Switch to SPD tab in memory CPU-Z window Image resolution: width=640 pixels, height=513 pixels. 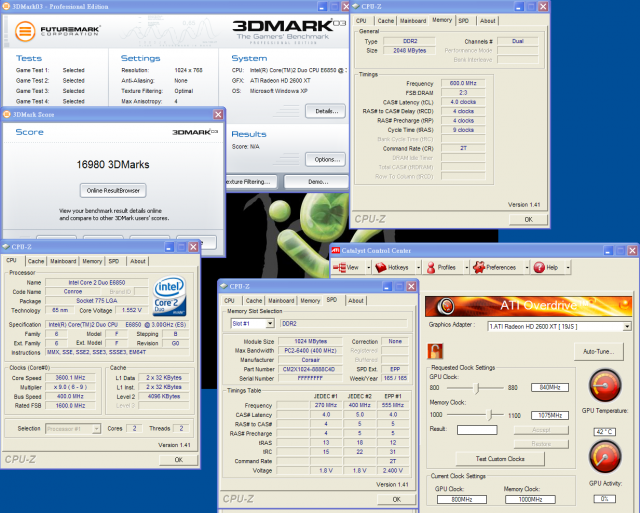[x=464, y=21]
